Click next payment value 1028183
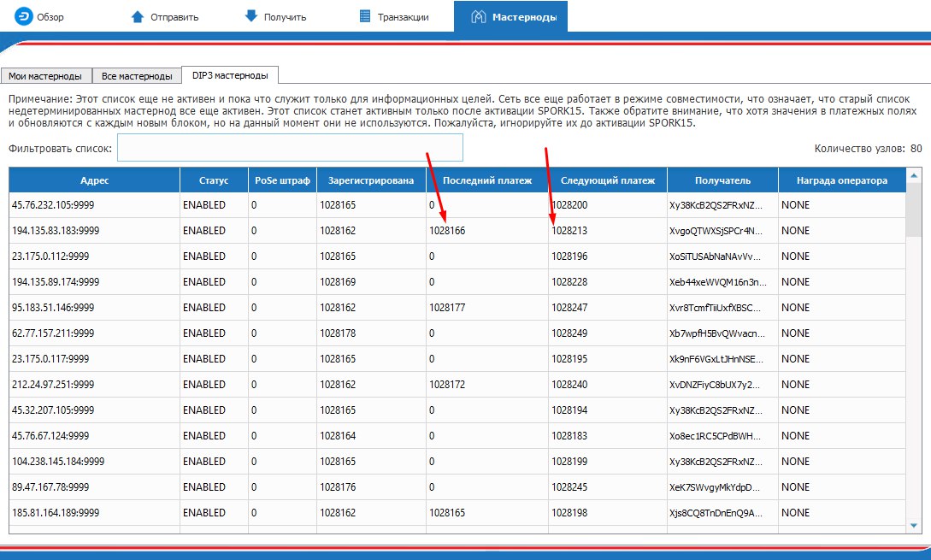 (569, 435)
